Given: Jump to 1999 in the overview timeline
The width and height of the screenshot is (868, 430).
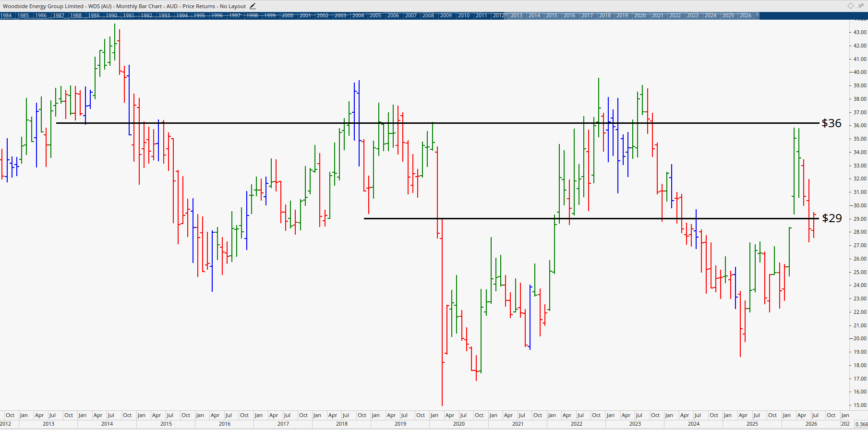Looking at the screenshot, I should tap(270, 15).
